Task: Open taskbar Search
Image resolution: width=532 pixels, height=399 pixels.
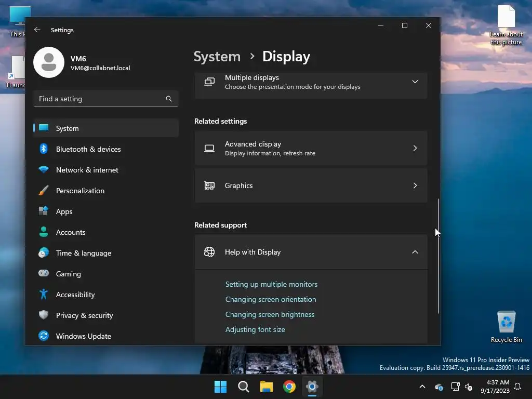Action: coord(244,387)
